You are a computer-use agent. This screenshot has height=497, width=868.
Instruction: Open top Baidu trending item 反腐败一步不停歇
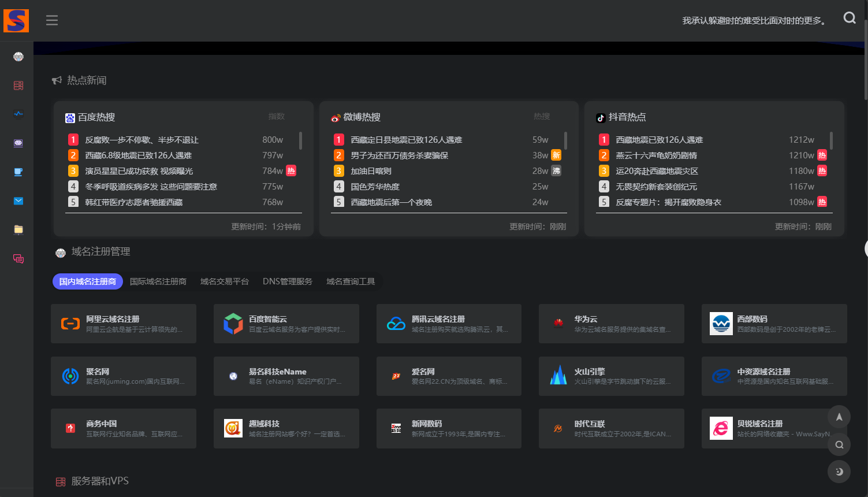(141, 140)
